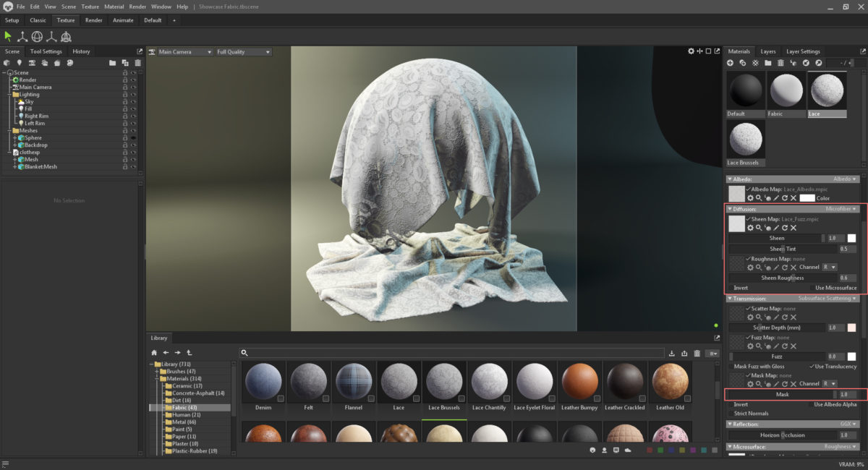Viewport: 868px width, 470px height.
Task: Toggle the Invert option in Diffusion section
Action: tap(731, 287)
